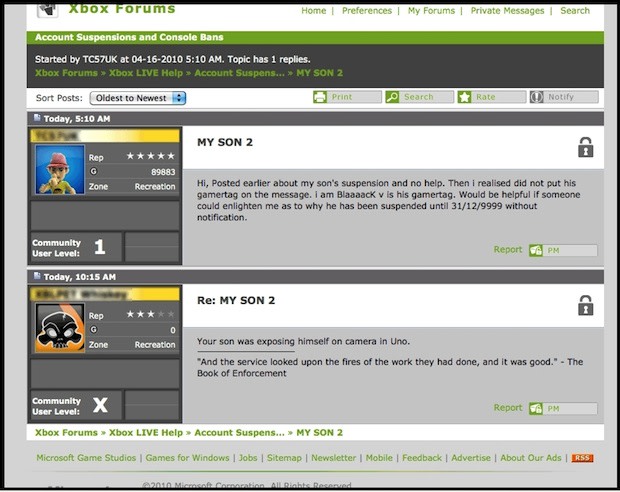Click MY SON 2 in bottom breadcrumb
The image size is (620, 492).
[319, 433]
